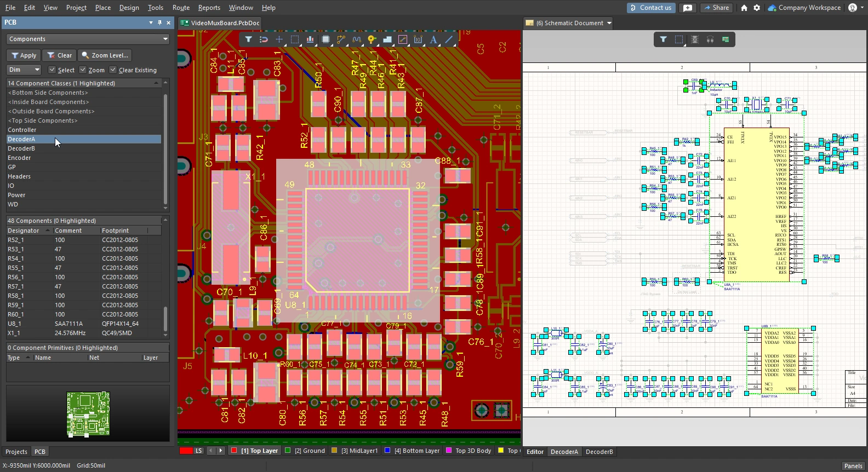Open the Route menu

pyautogui.click(x=181, y=8)
